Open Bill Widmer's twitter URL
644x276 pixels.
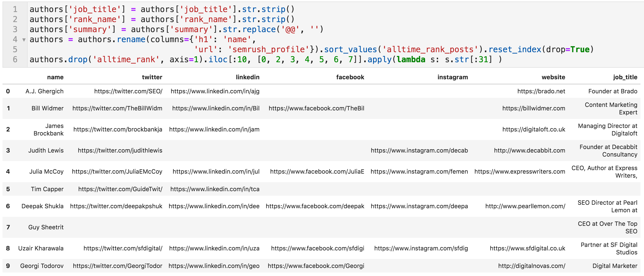tap(117, 108)
